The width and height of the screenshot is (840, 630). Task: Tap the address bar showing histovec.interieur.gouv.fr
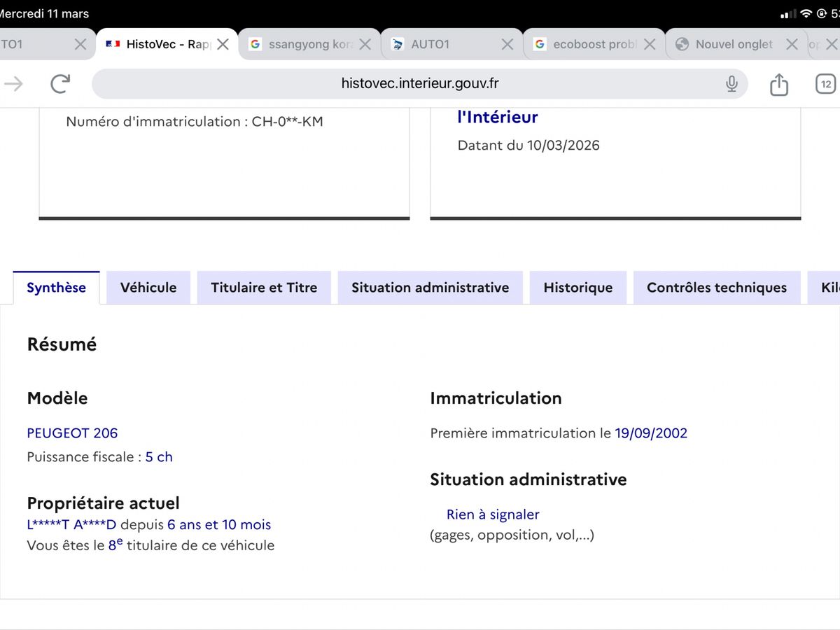(420, 84)
